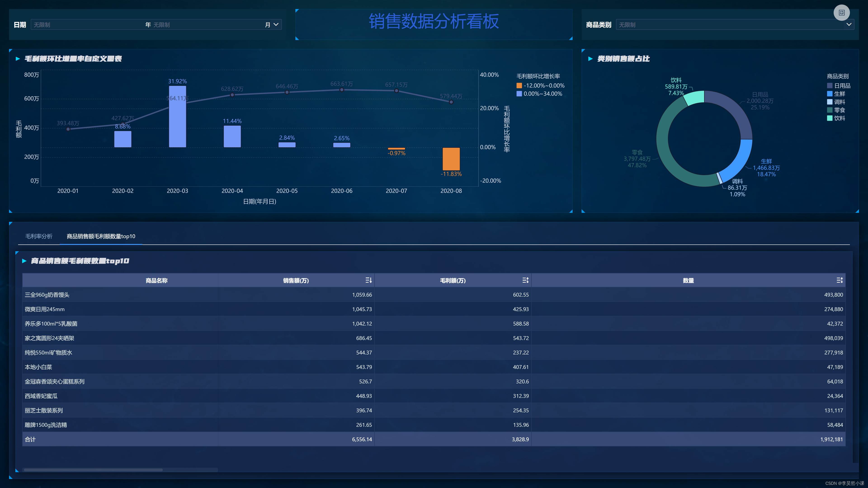Toggle blue 0.00%~34.00% legend swatch
The height and width of the screenshot is (488, 868).
[x=519, y=94]
